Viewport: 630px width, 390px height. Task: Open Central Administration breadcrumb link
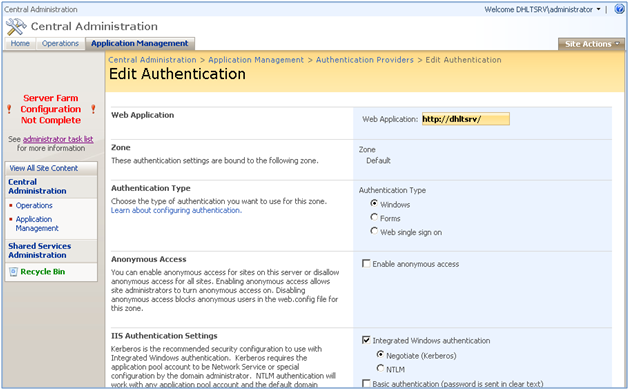point(152,60)
